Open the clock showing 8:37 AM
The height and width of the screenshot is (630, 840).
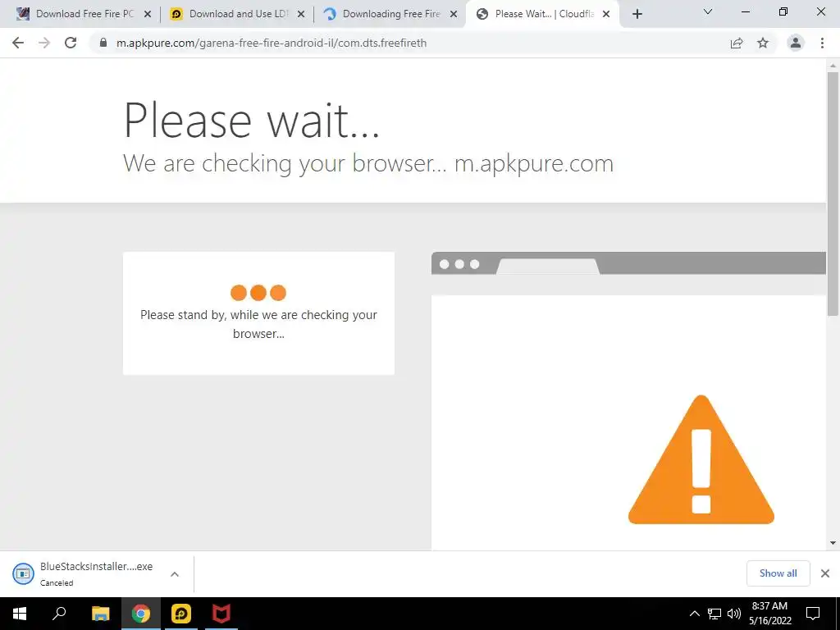coord(769,614)
